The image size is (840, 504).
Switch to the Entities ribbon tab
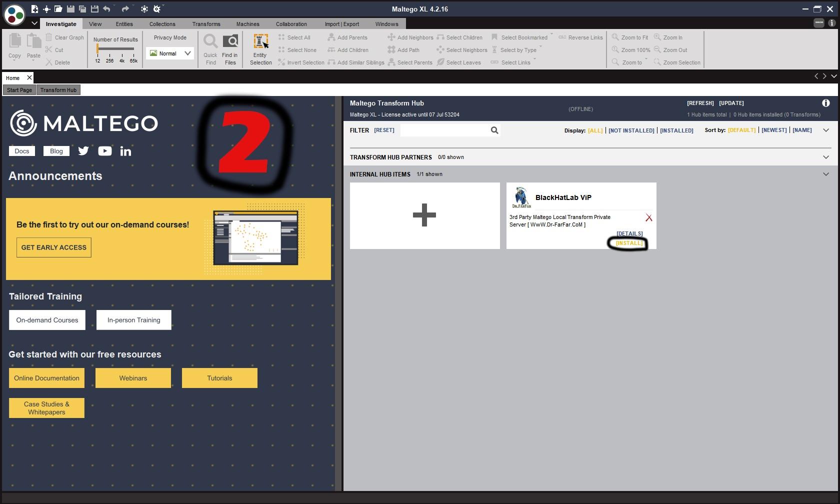pyautogui.click(x=124, y=24)
